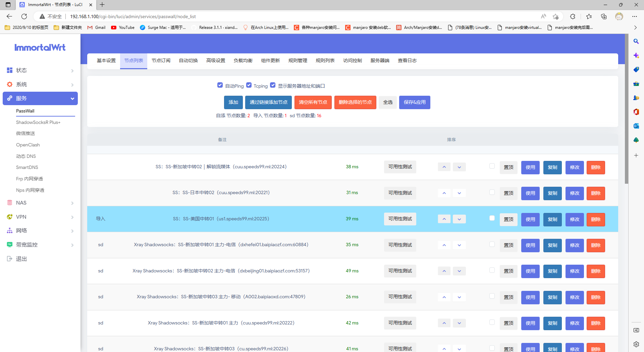The height and width of the screenshot is (352, 644).
Task: Switch to 自动切换 tab
Action: 189,61
